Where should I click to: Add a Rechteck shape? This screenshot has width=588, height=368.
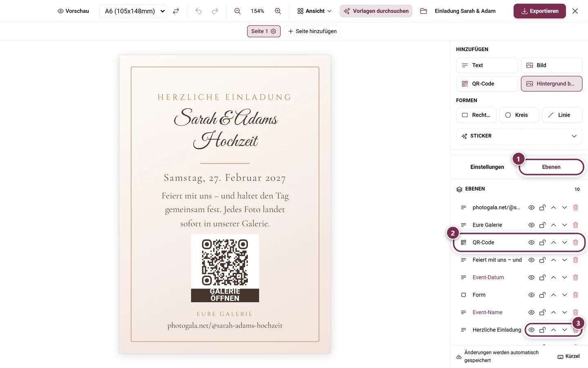[x=476, y=115]
